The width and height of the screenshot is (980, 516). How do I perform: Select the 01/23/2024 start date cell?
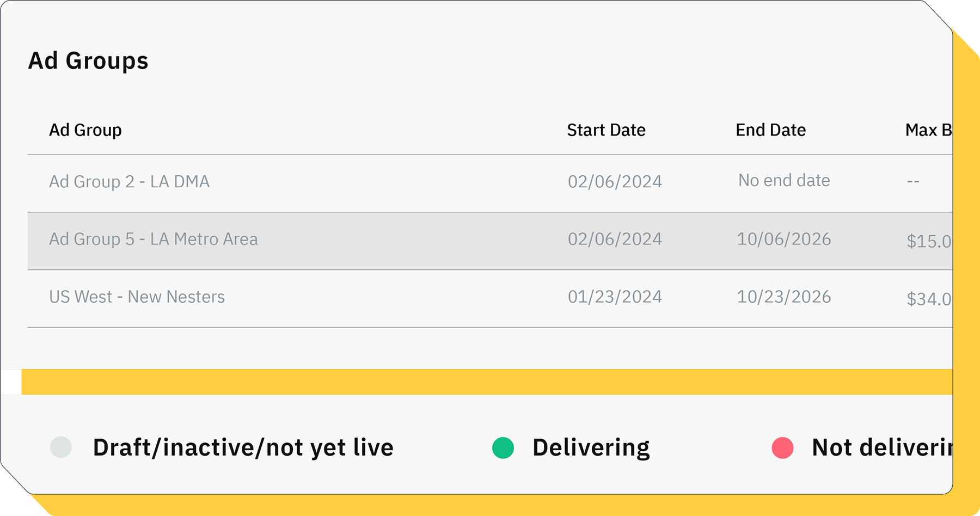[615, 297]
